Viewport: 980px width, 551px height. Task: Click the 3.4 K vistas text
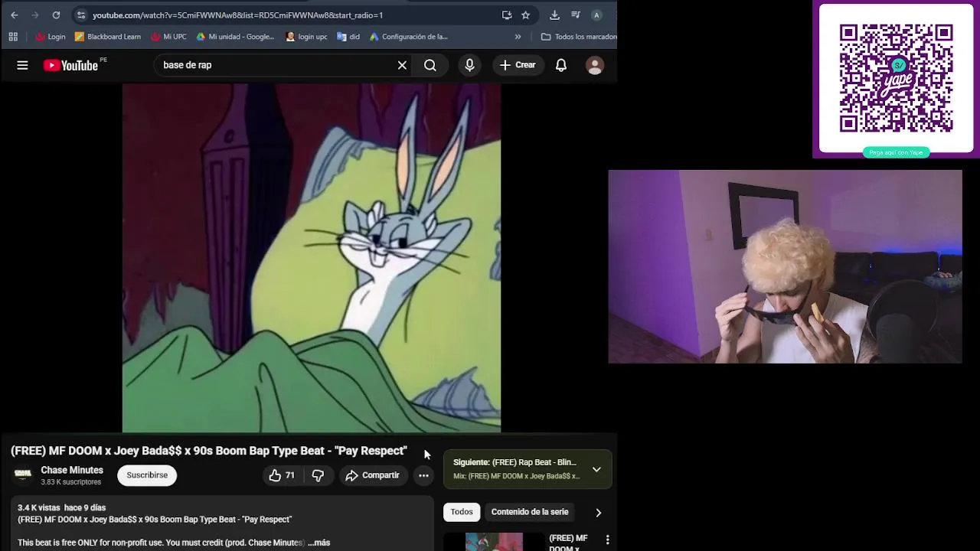pos(38,507)
